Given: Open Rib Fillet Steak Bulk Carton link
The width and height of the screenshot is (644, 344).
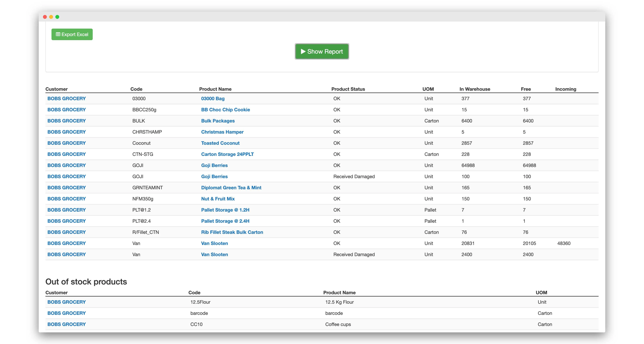Looking at the screenshot, I should 232,232.
